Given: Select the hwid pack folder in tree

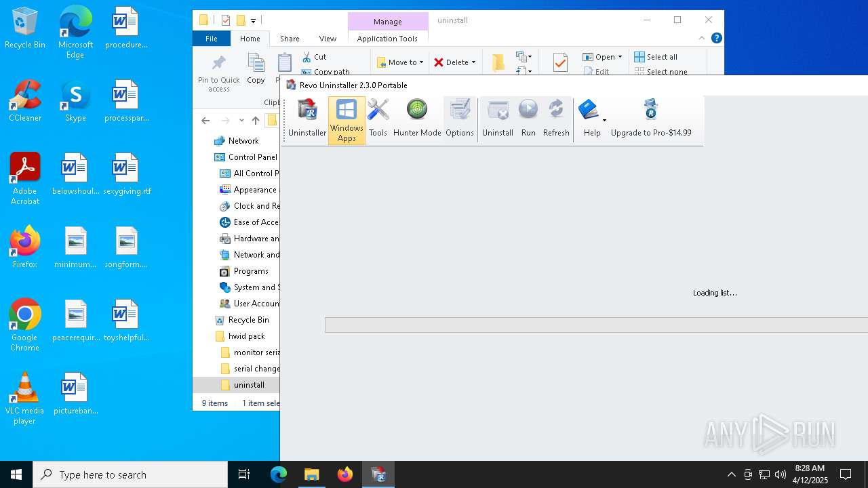Looking at the screenshot, I should point(246,336).
